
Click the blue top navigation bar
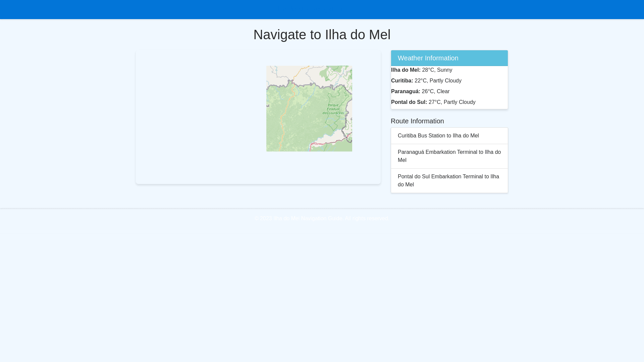[x=322, y=9]
